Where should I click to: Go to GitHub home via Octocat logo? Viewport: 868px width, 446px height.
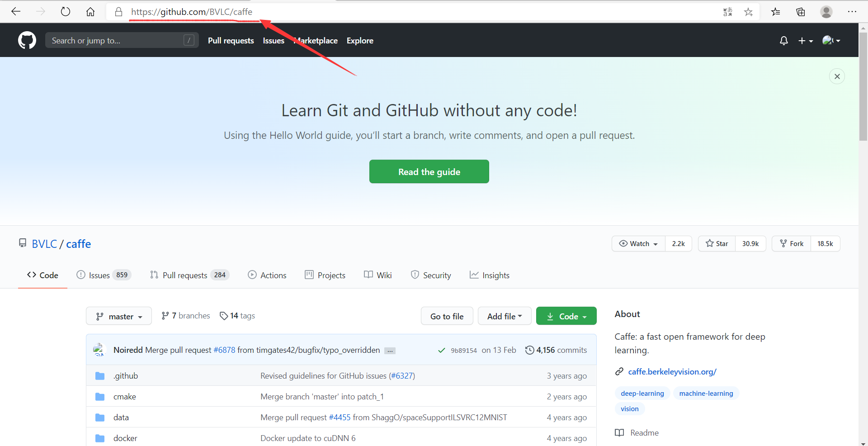(27, 40)
